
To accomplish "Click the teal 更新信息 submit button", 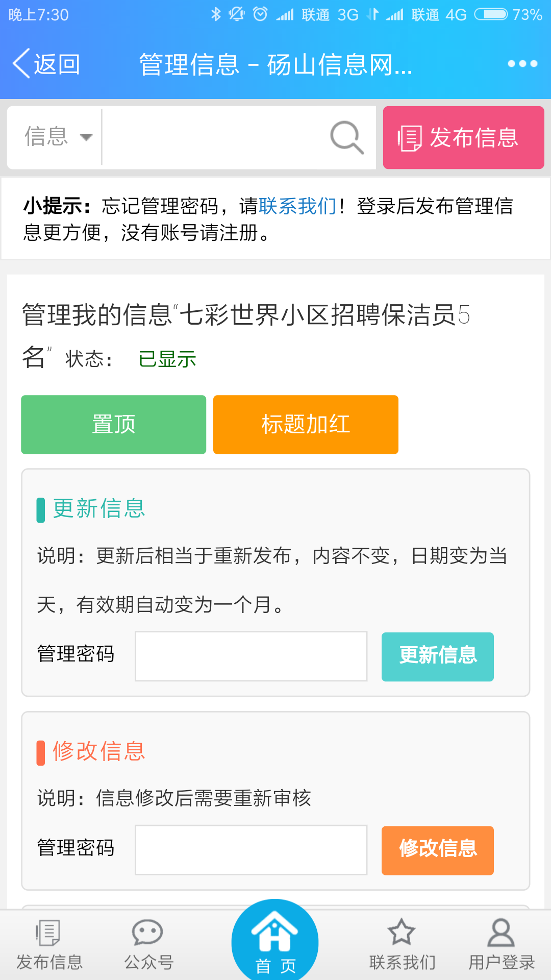I will click(x=438, y=656).
